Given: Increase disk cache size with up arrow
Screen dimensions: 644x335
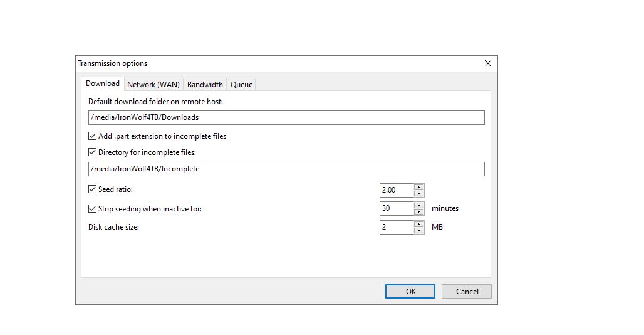Looking at the screenshot, I should point(418,225).
